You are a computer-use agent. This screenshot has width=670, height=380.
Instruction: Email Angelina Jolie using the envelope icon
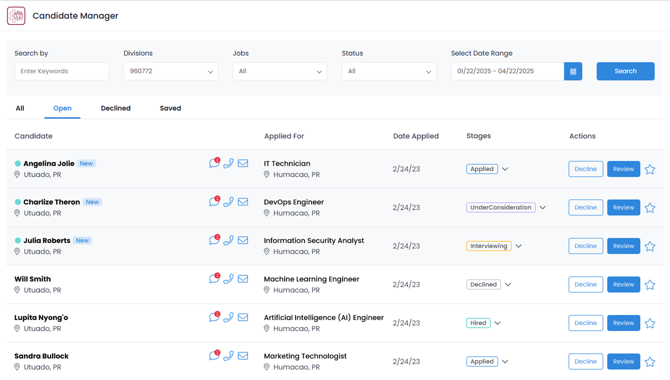[243, 163]
